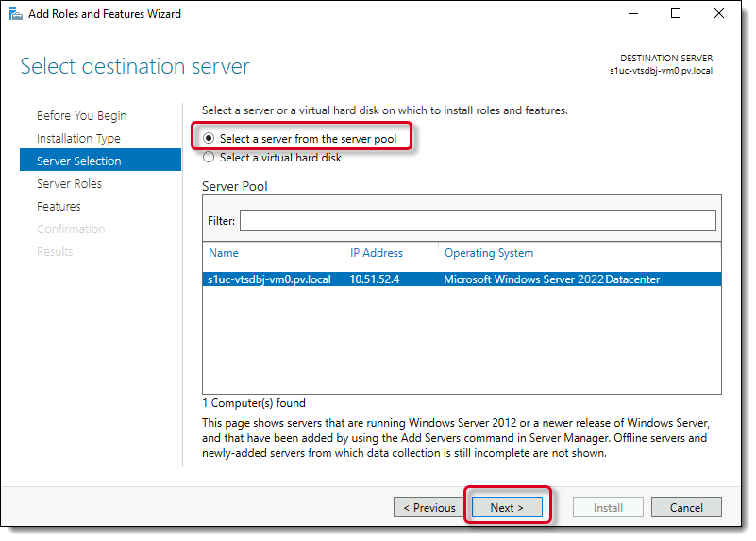Sort server list by Name column
Screen dimensions: 756x541
point(224,253)
